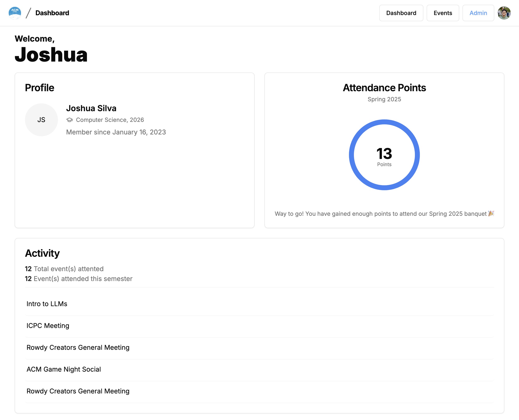
Task: Click the JS initials avatar circle
Action: (41, 120)
